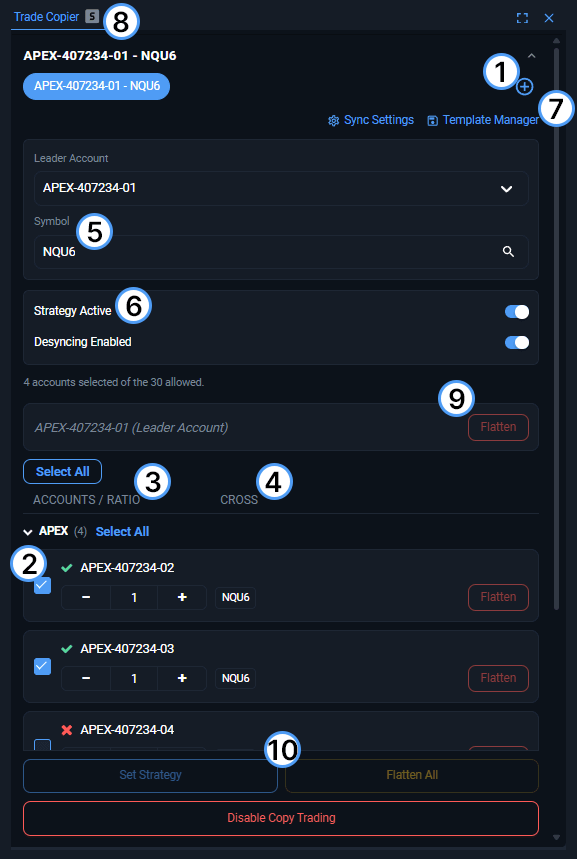Increase ratio for APEX-407234-02 with plus

[182, 597]
